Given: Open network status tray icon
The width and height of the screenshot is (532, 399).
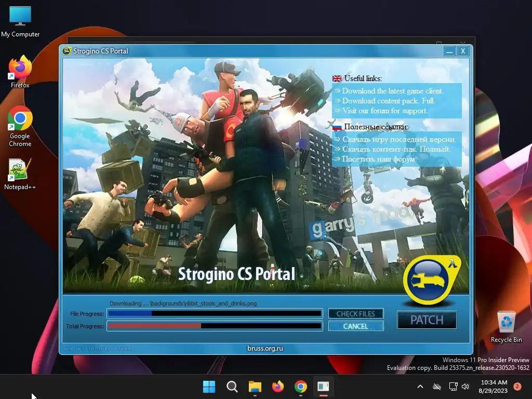Looking at the screenshot, I should coord(453,387).
